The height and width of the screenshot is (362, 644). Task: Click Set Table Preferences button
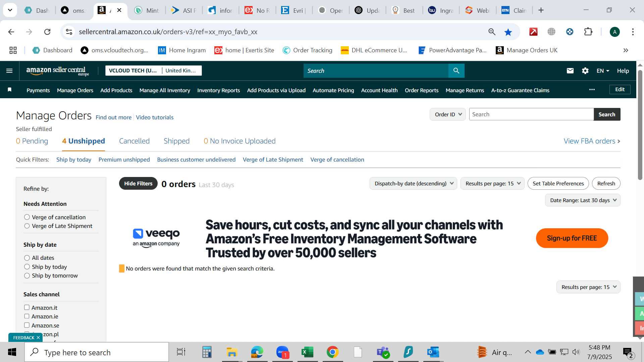558,183
